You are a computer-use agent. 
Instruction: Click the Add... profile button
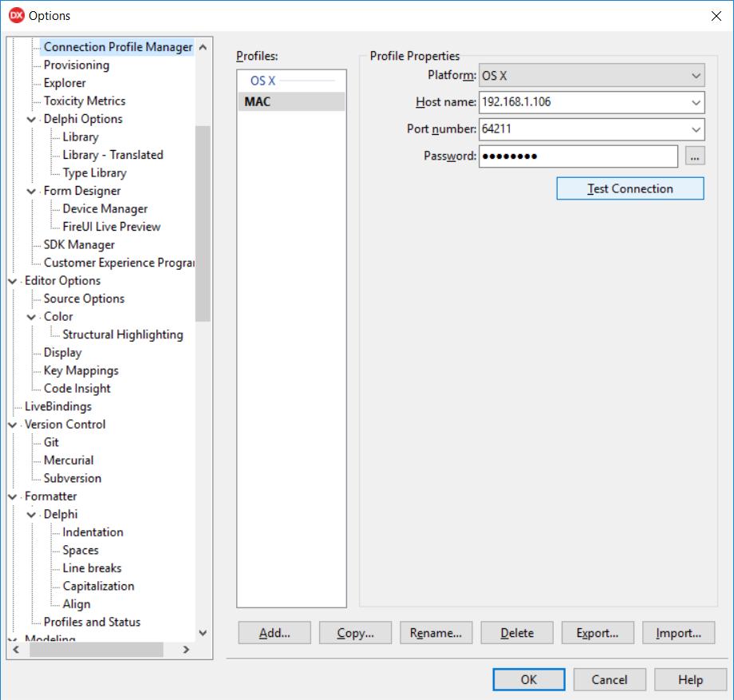274,633
